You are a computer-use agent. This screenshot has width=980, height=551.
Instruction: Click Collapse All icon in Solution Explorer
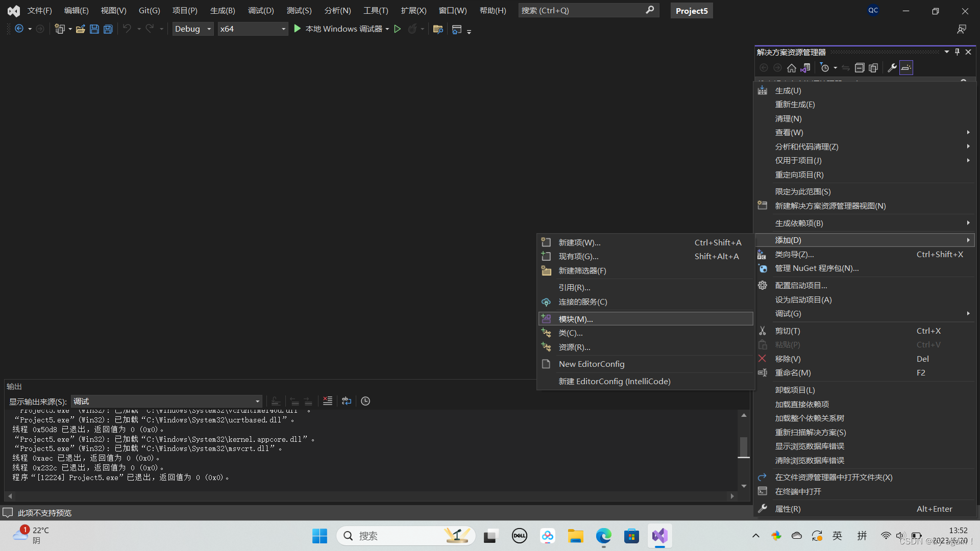pyautogui.click(x=860, y=68)
